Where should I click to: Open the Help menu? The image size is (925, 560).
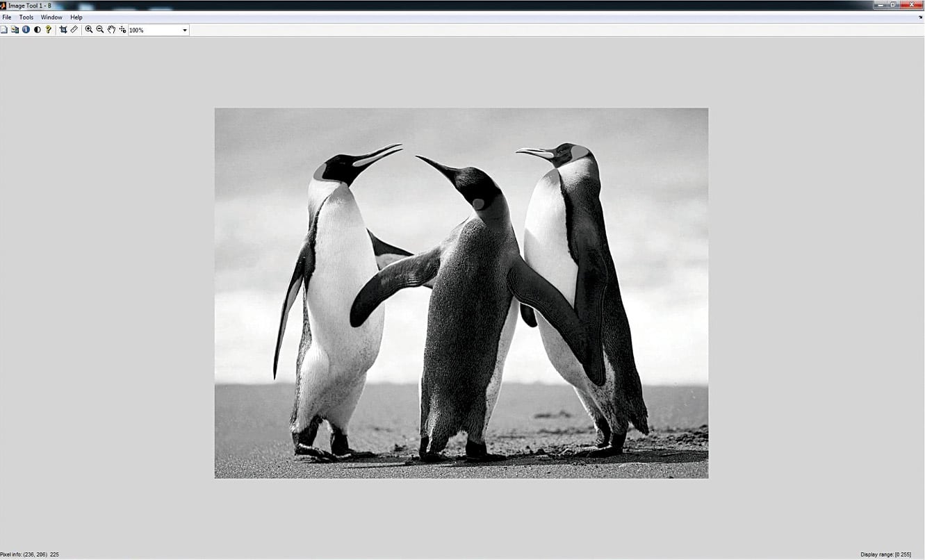76,17
